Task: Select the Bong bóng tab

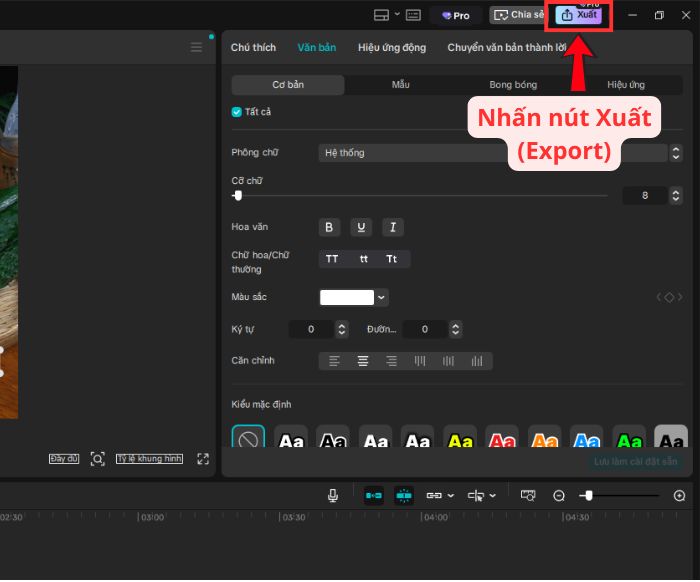Action: (513, 85)
